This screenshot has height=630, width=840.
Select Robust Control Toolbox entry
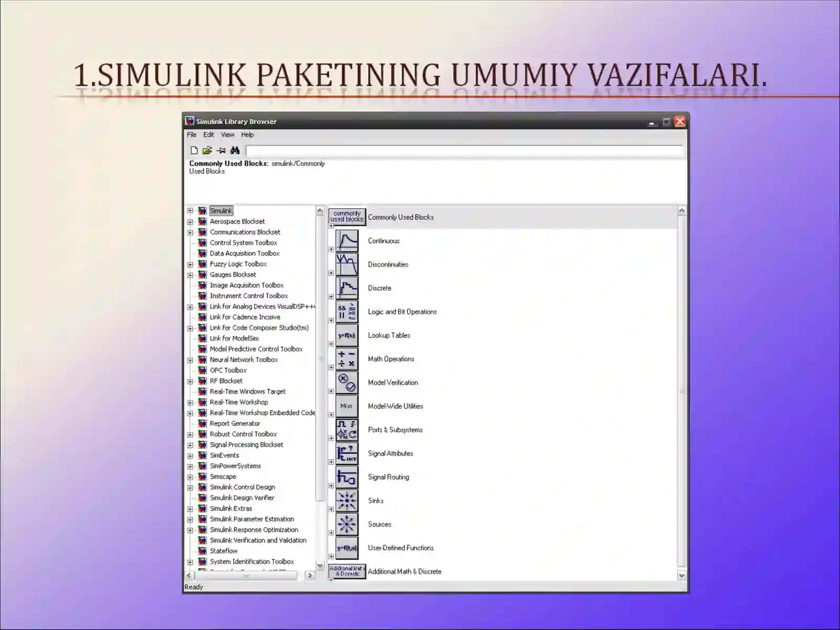[243, 434]
